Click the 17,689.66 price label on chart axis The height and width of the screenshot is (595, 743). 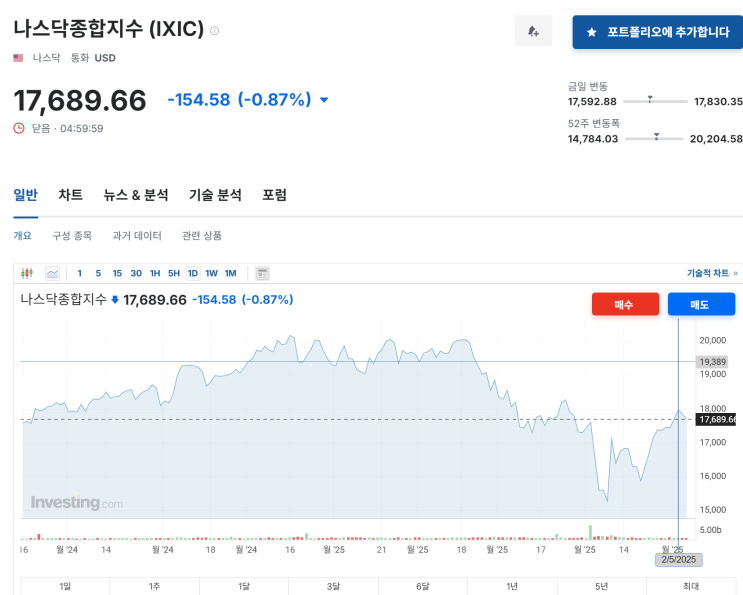click(716, 419)
